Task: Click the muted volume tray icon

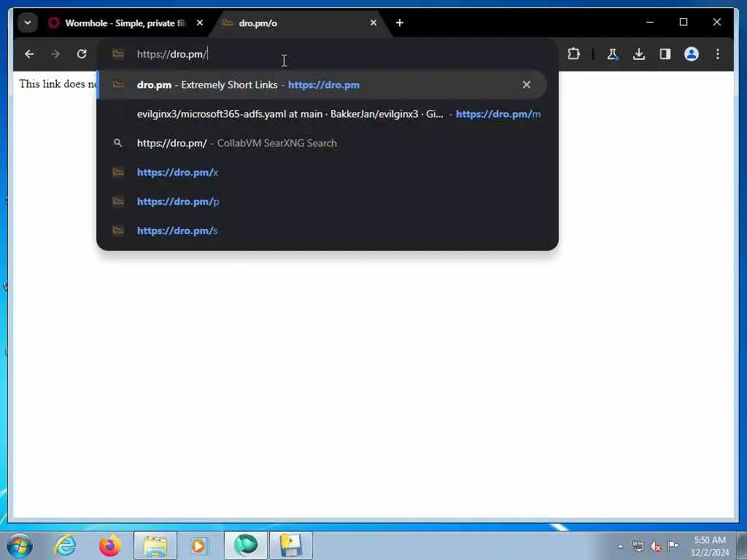Action: pyautogui.click(x=656, y=546)
